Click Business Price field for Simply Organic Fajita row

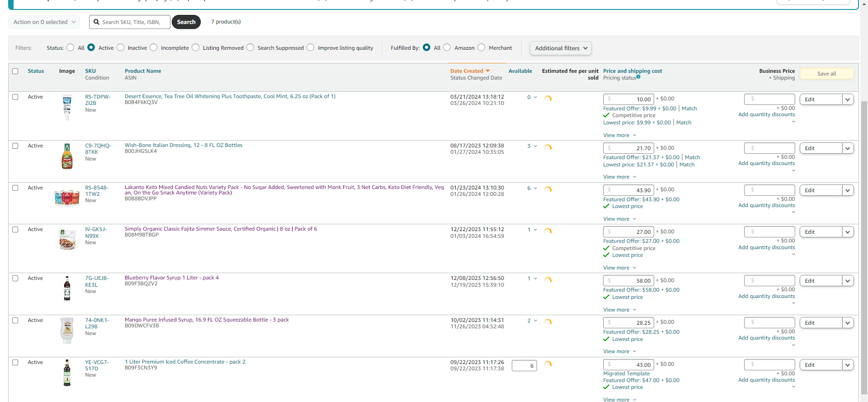(769, 232)
